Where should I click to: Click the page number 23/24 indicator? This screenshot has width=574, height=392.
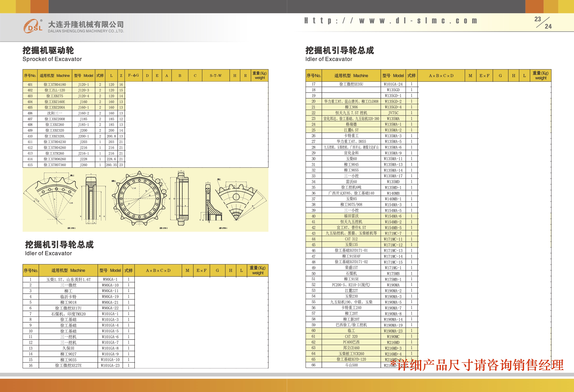pyautogui.click(x=543, y=23)
